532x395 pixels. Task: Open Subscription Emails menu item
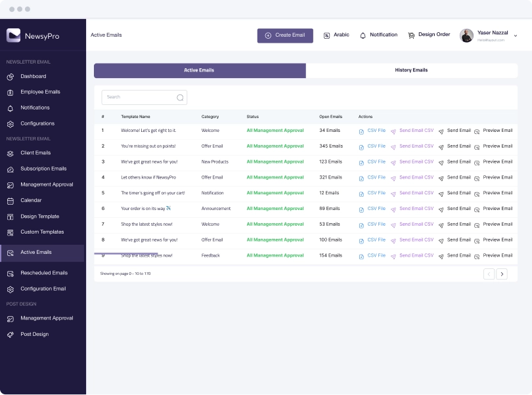(x=43, y=169)
